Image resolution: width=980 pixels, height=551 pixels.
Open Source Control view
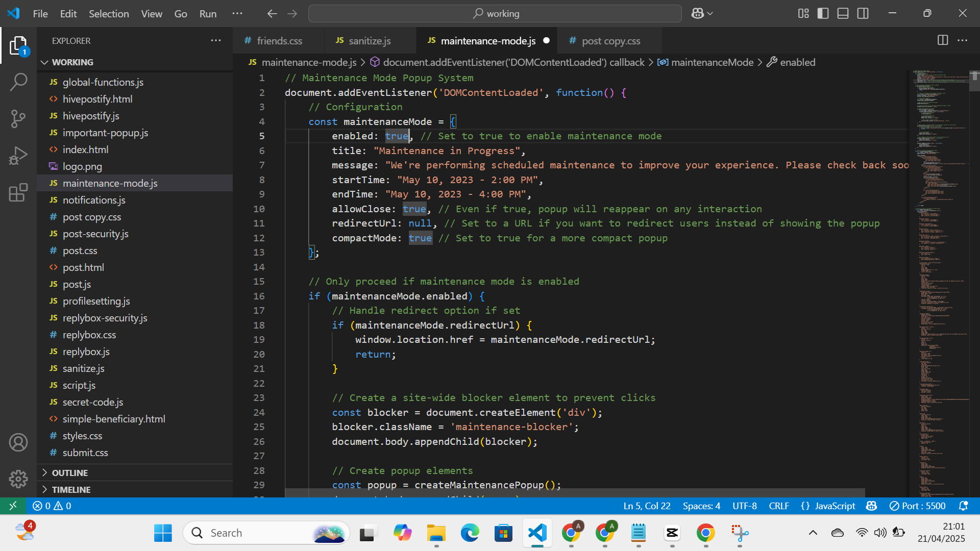coord(18,119)
